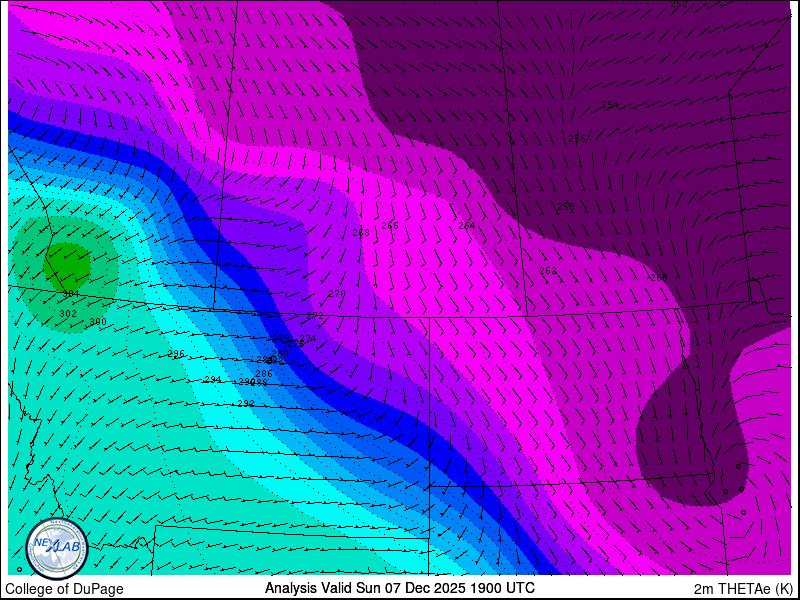Click the 272 contour label
800x600 pixels.
[x=315, y=316]
